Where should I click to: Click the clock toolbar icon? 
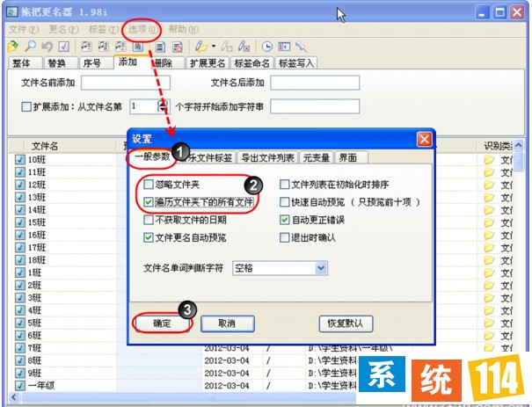[267, 47]
